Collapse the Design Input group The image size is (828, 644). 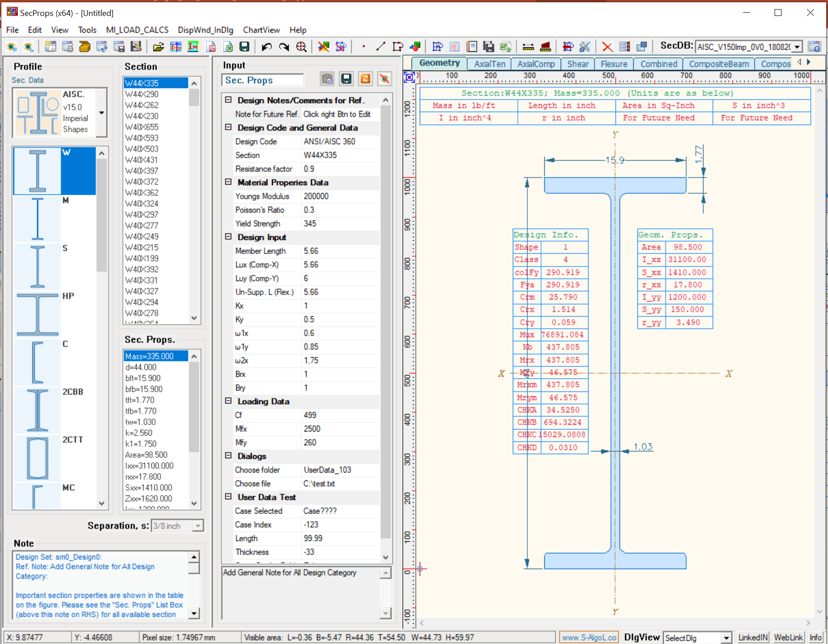coord(228,237)
